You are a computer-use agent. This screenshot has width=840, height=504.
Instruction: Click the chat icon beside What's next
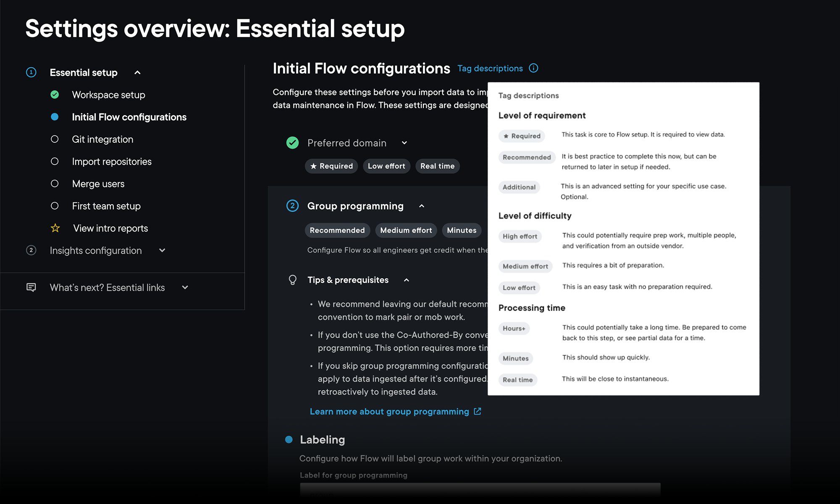point(31,287)
